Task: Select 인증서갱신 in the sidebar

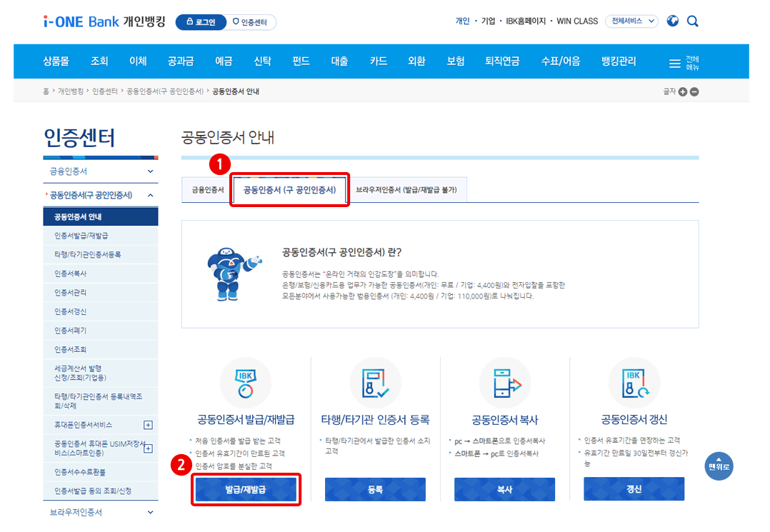Action: point(101,311)
